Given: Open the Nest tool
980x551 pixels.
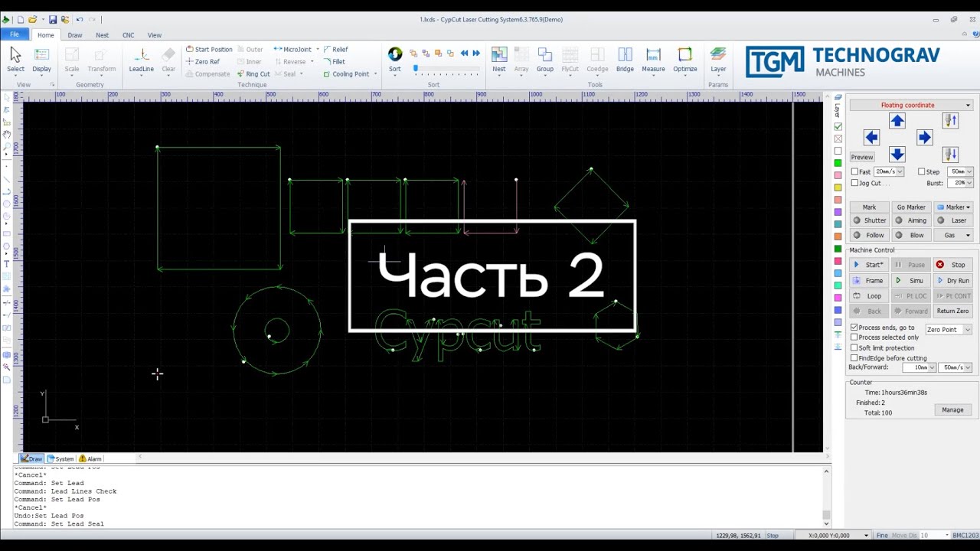Looking at the screenshot, I should [499, 60].
